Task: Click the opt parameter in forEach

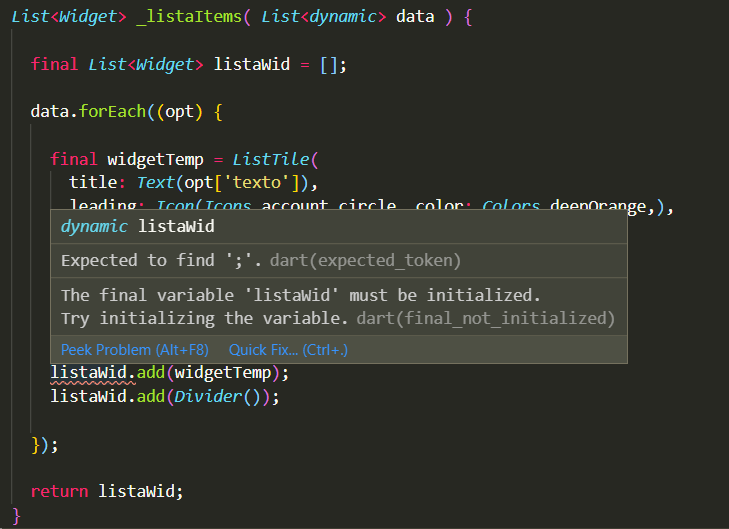Action: (x=179, y=112)
